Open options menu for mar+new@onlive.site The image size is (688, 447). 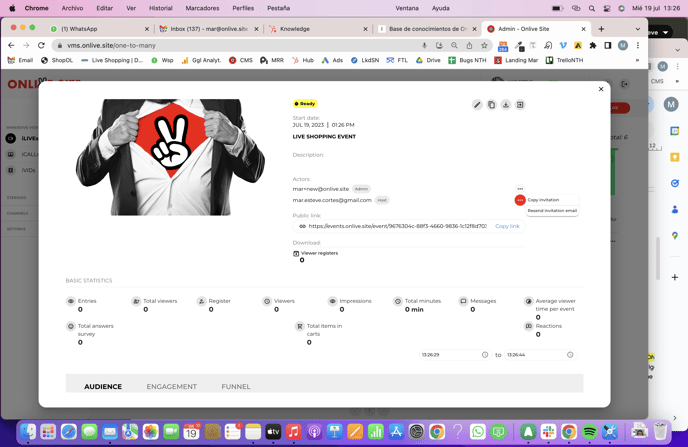(520, 189)
